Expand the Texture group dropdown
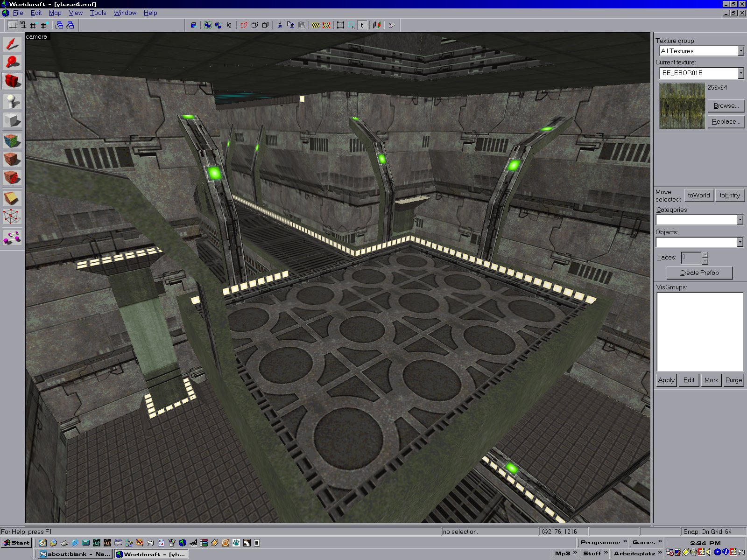747x560 pixels. coord(740,51)
